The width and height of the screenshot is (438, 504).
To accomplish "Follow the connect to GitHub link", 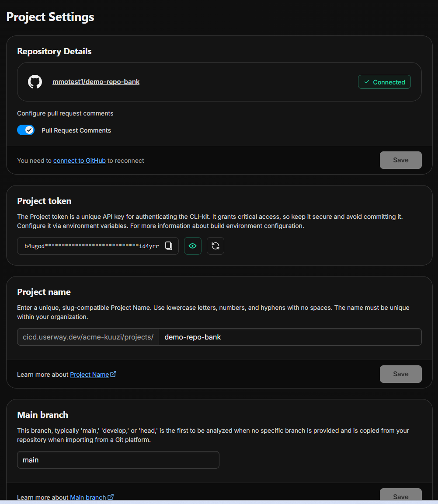I will (79, 161).
